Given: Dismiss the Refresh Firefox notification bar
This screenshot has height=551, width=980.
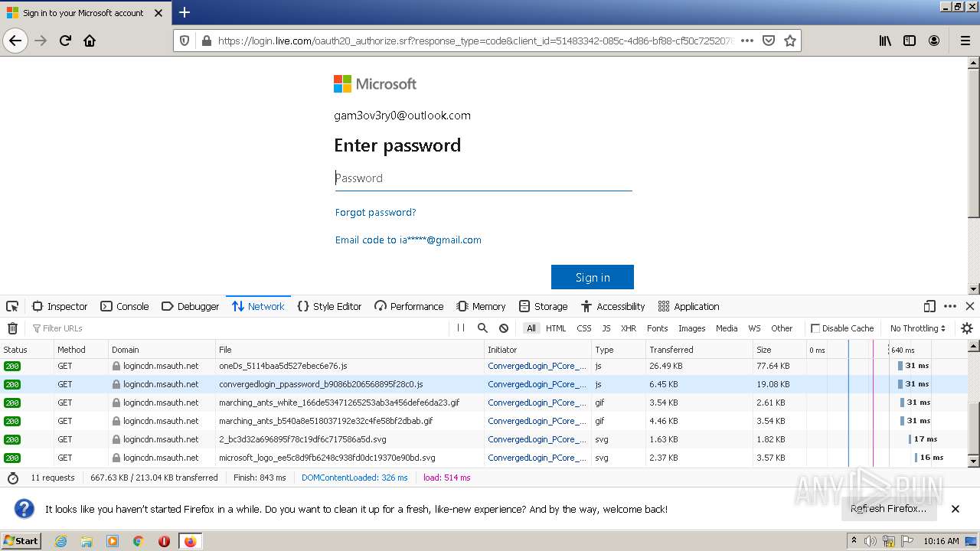Looking at the screenshot, I should coord(955,509).
